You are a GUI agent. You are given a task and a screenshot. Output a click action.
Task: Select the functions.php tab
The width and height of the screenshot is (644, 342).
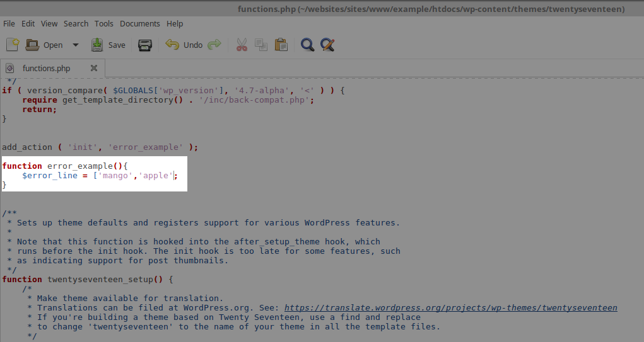(x=46, y=68)
